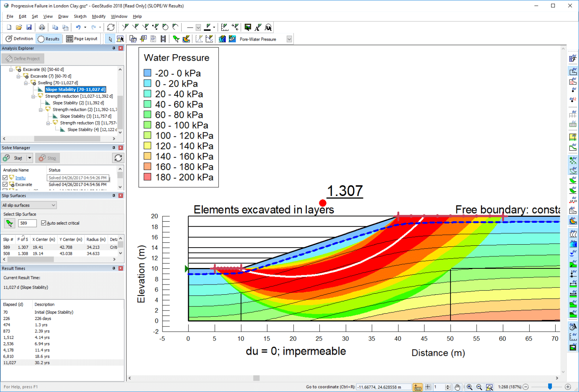Viewport: 579px width, 392px height.
Task: Open a file with the Open icon
Action: (x=19, y=27)
